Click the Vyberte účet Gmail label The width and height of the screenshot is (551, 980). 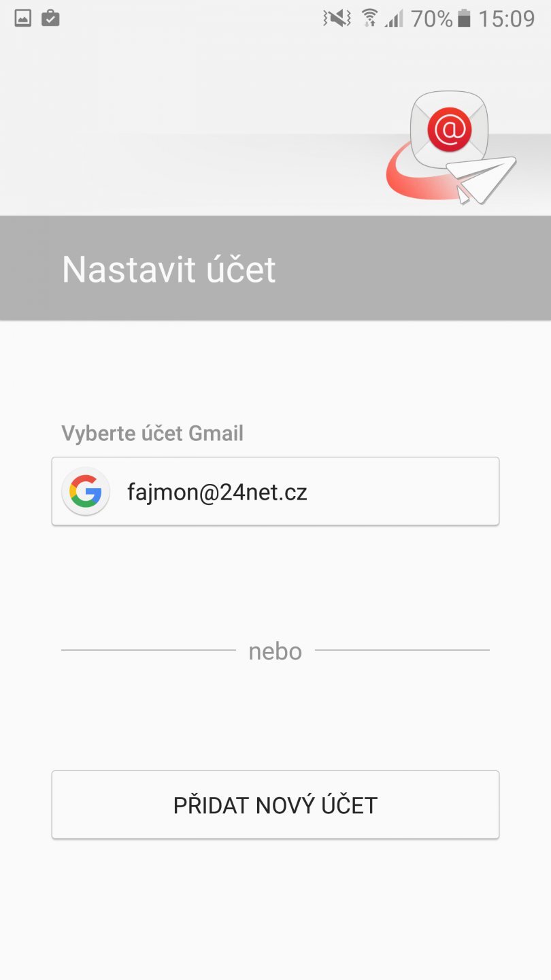152,434
